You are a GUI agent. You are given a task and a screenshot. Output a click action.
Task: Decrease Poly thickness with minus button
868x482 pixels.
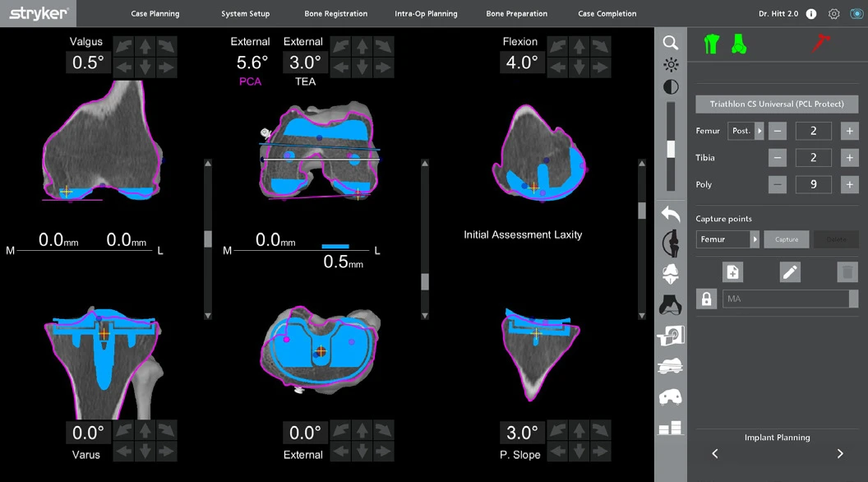(x=778, y=184)
